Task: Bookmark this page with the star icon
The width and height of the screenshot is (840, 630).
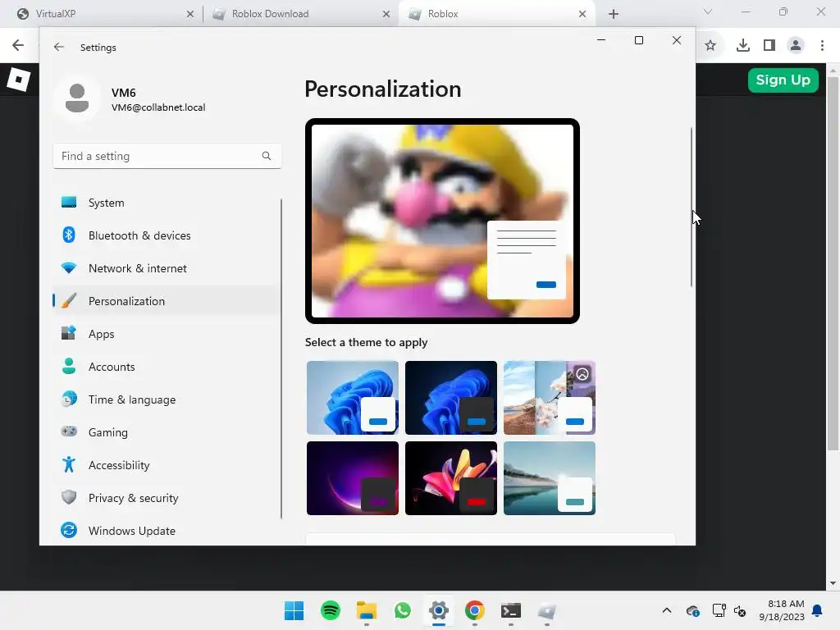Action: (710, 46)
